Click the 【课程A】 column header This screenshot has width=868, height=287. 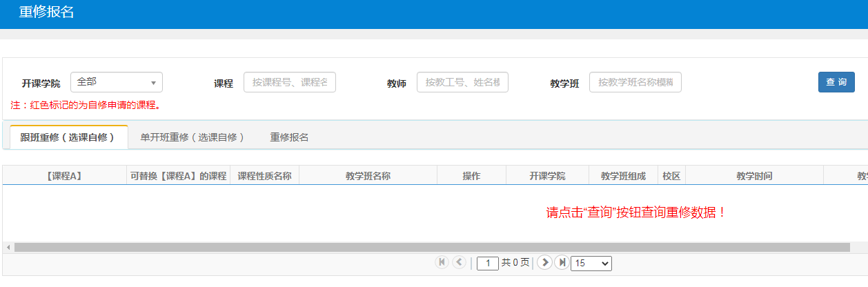pyautogui.click(x=64, y=176)
